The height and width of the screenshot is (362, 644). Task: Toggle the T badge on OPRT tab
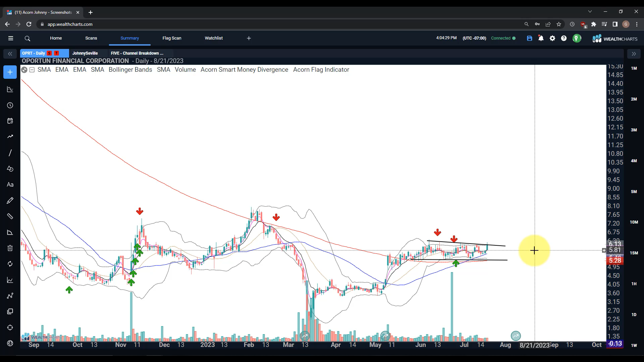56,53
